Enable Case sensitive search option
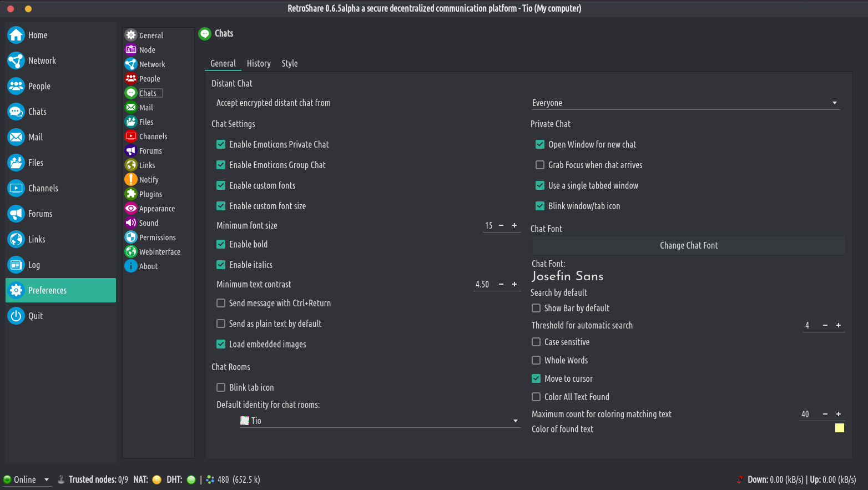 click(x=536, y=342)
